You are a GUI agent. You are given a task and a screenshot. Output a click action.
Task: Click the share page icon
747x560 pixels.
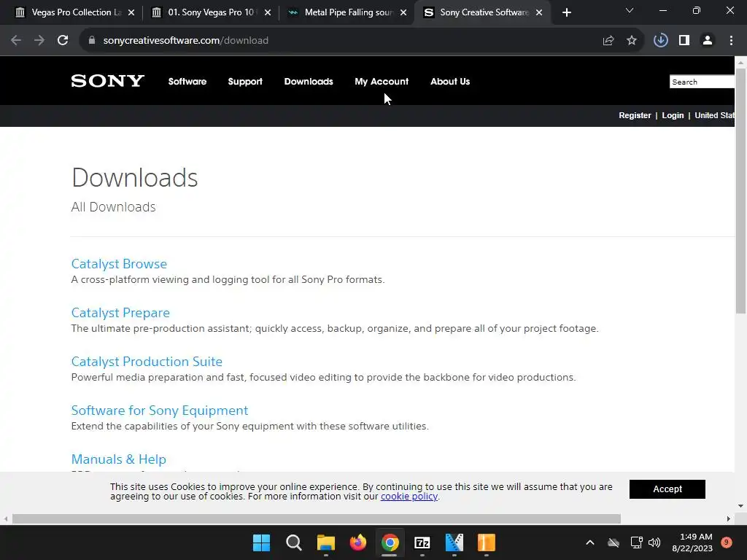(x=608, y=41)
